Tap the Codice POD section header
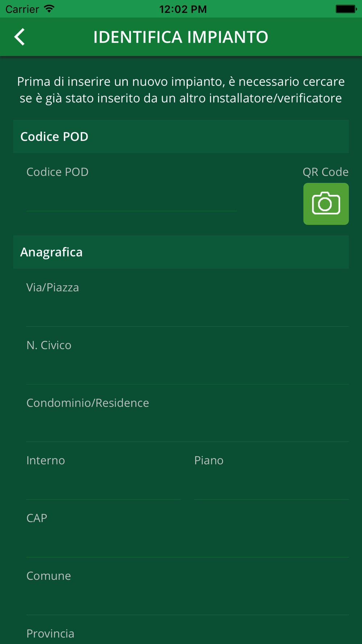This screenshot has width=362, height=644. pyautogui.click(x=181, y=137)
